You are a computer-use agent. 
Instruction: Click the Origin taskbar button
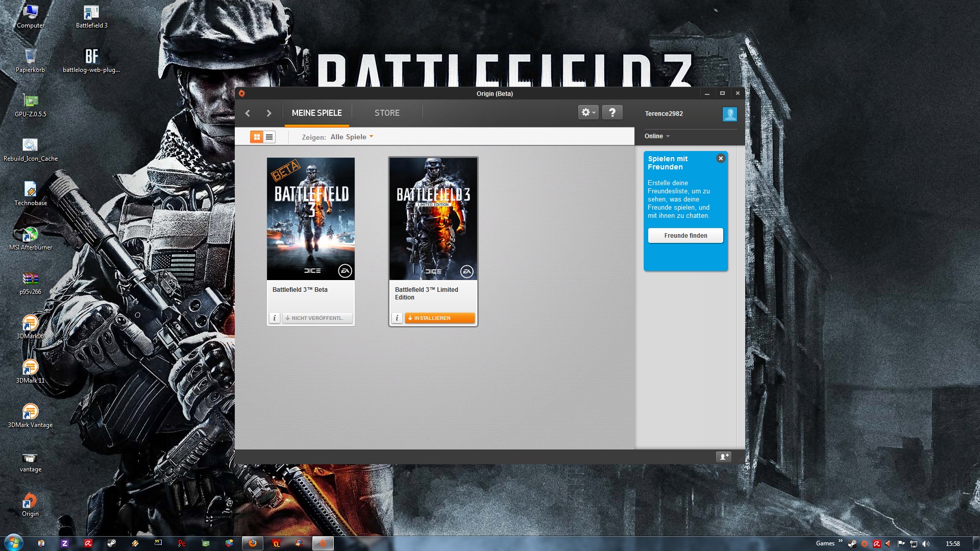point(323,543)
